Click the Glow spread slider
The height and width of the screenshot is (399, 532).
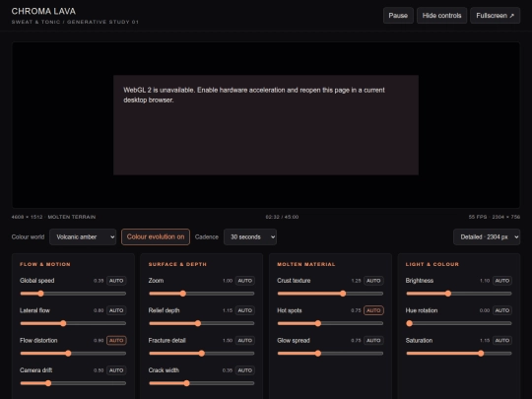(x=330, y=354)
